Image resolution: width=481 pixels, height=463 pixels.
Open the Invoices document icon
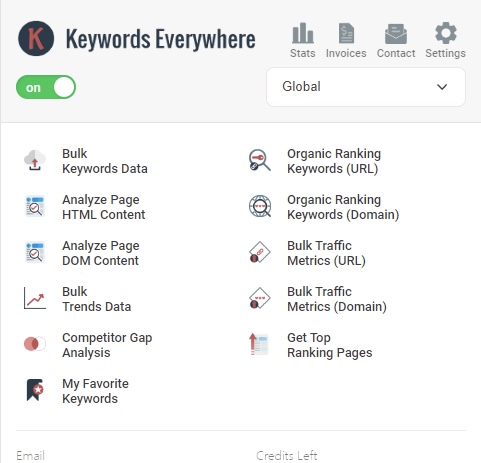click(346, 33)
